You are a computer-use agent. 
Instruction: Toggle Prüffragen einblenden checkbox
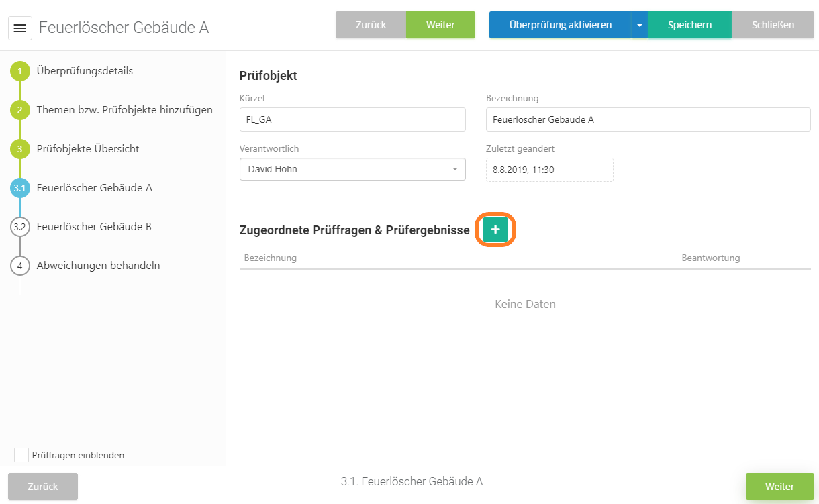[x=21, y=455]
